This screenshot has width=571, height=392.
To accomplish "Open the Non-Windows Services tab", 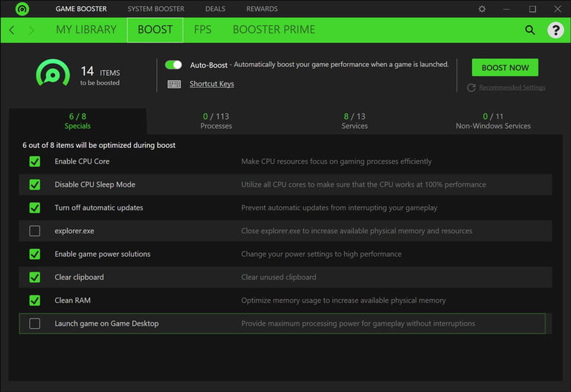I will (x=493, y=121).
